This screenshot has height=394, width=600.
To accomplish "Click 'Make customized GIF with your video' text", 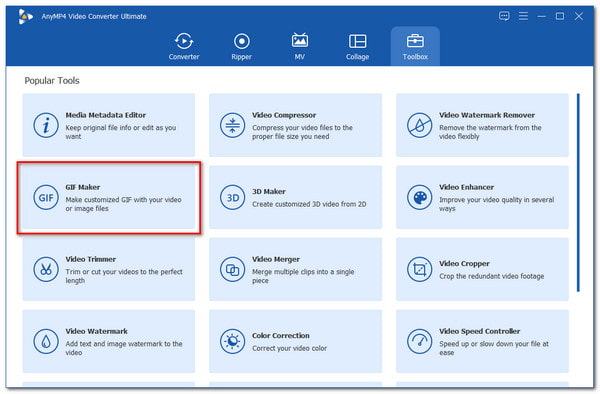I will pyautogui.click(x=123, y=200).
